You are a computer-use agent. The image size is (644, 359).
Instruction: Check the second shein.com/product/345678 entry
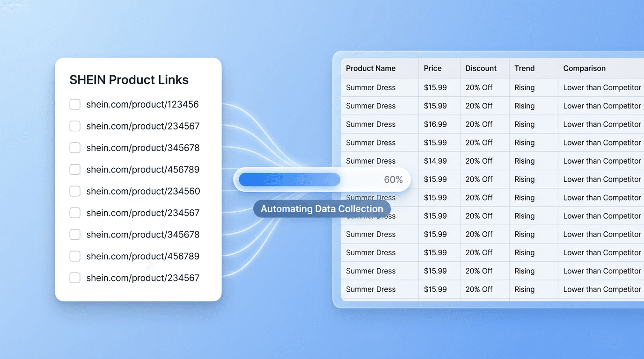(x=75, y=234)
